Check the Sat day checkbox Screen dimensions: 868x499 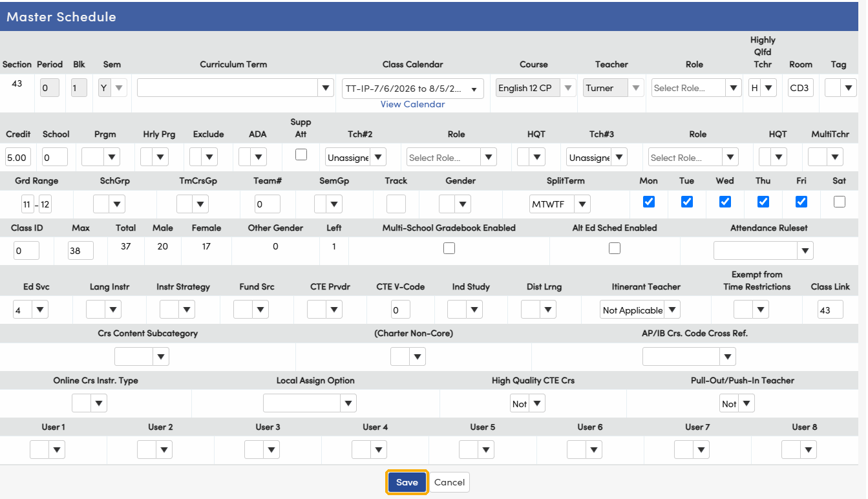(839, 202)
